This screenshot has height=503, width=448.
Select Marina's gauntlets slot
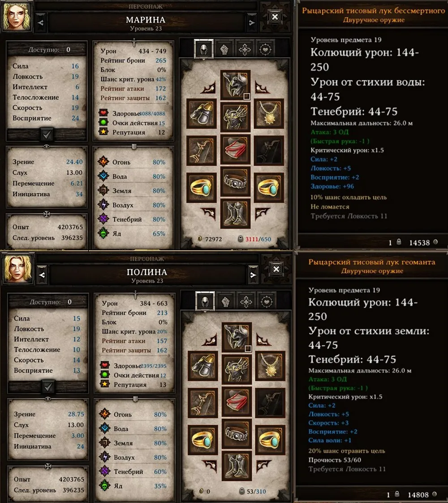pos(202,113)
